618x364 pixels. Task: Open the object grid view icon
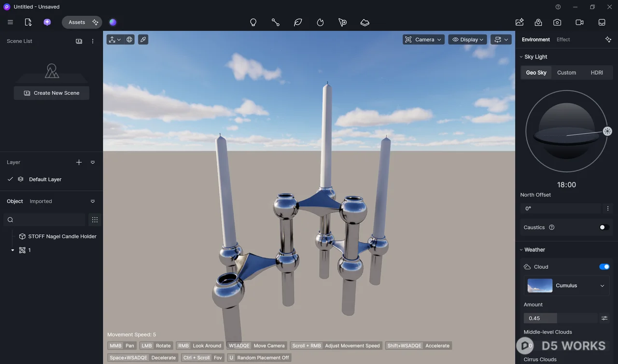coord(95,220)
